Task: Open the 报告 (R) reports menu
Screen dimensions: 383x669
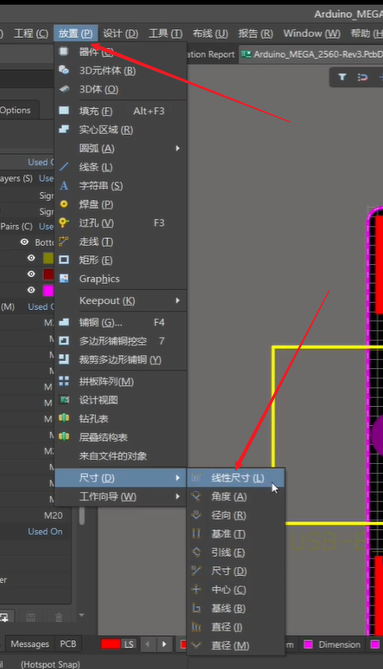Action: (255, 33)
